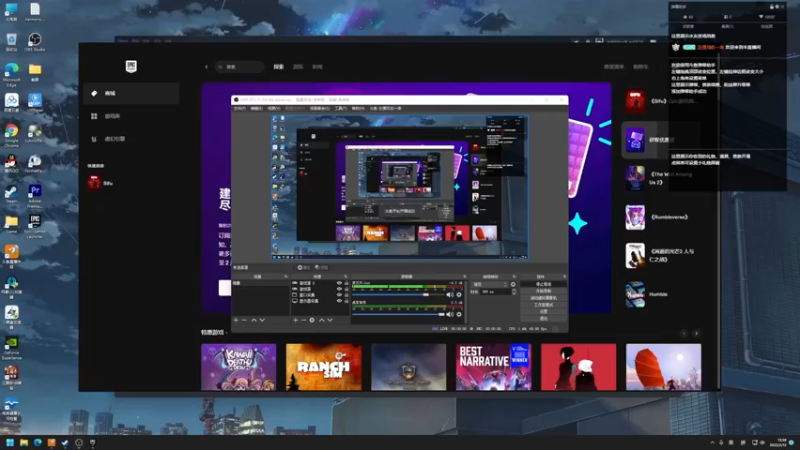This screenshot has width=800, height=450.
Task: Mute the first audio mixer track
Action: 449,295
